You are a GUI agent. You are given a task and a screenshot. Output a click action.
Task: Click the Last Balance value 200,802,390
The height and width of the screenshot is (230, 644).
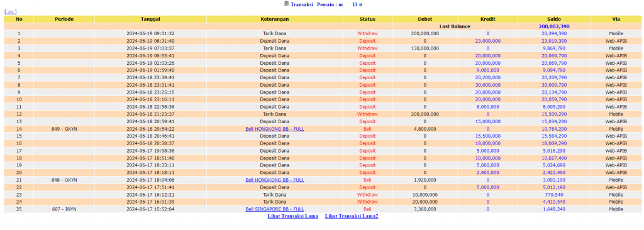[554, 26]
